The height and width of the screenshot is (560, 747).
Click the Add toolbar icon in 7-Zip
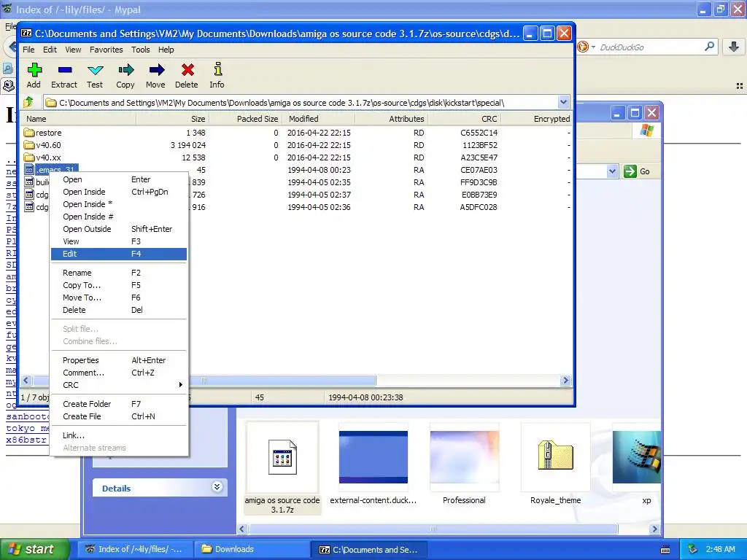coord(34,71)
